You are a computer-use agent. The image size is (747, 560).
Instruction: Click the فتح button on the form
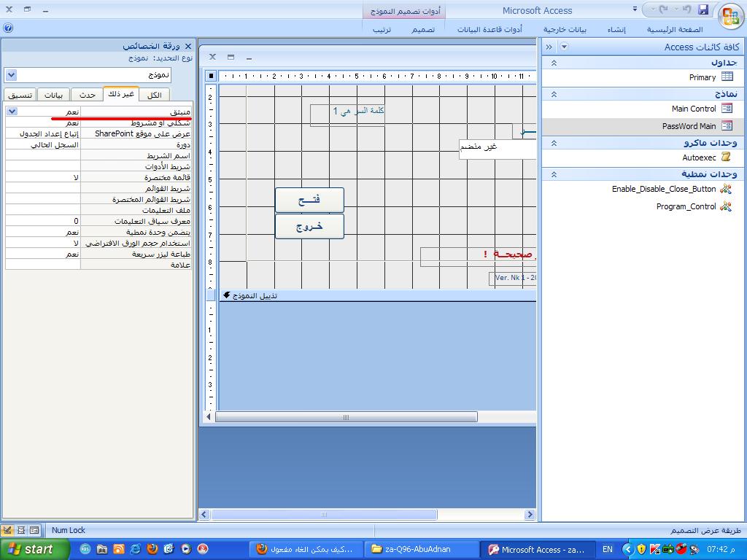[x=309, y=200]
